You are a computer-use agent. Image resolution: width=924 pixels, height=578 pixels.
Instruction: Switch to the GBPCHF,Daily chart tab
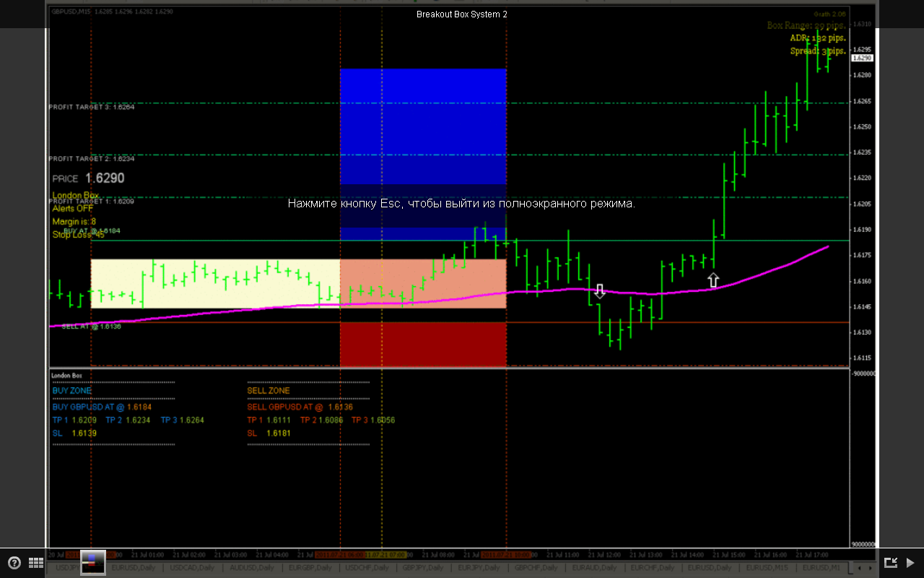click(x=538, y=568)
